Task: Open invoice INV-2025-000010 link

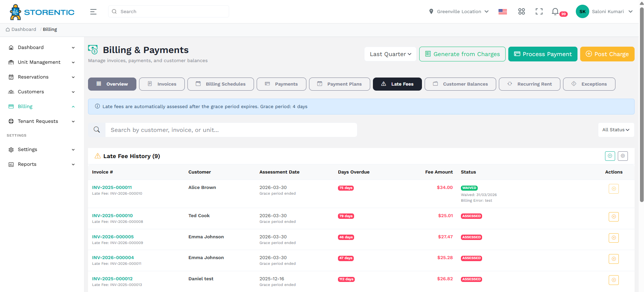Action: pos(113,216)
